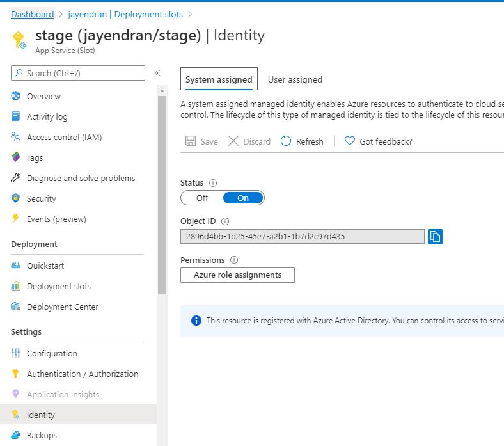Click the Deployment Center cube icon
Viewport: 504px width, 446px height.
pos(15,306)
